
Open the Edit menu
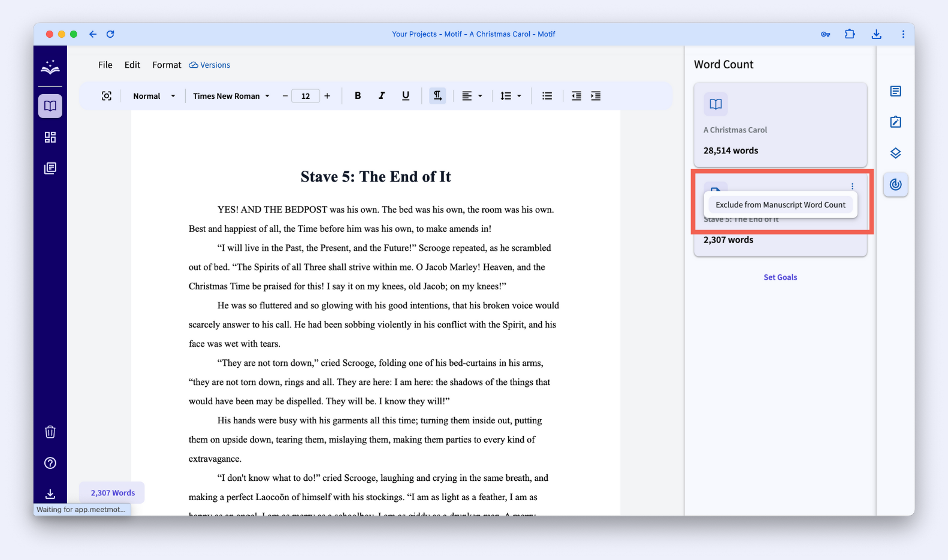click(x=132, y=65)
